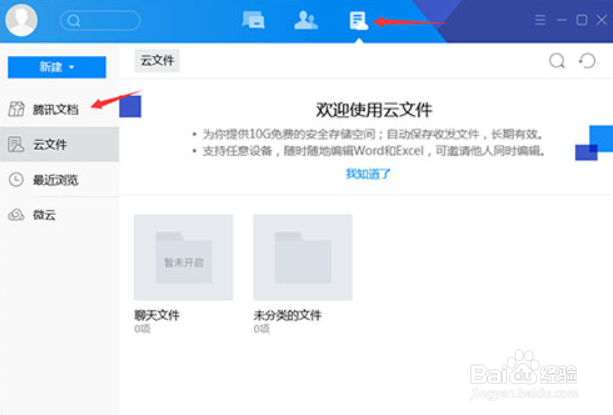This screenshot has width=613, height=415.
Task: Search cloud files with the magnifier icon
Action: tap(557, 61)
